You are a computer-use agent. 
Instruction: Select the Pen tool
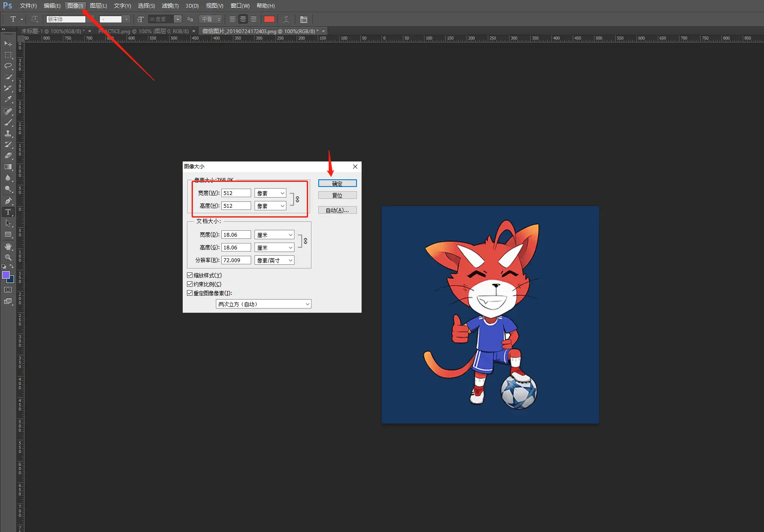coord(8,201)
